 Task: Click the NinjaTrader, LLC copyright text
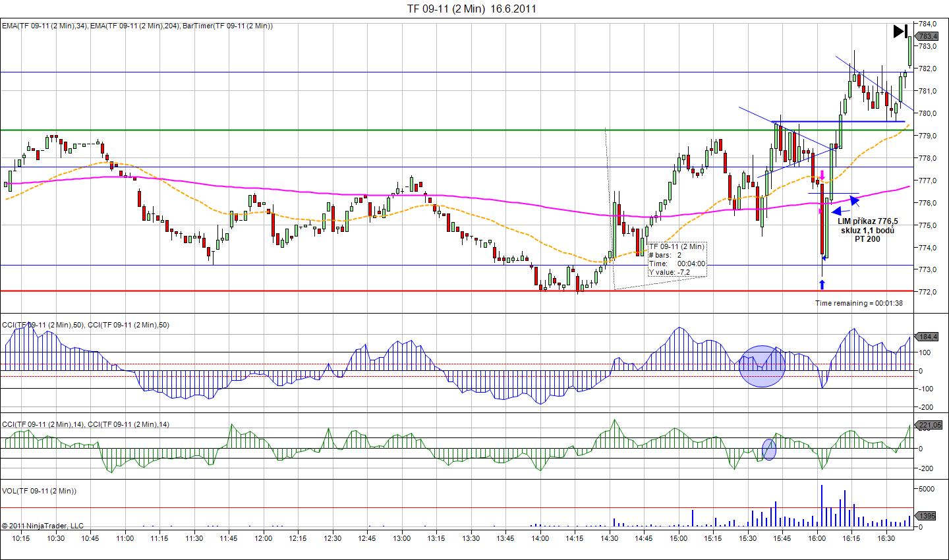[43, 526]
